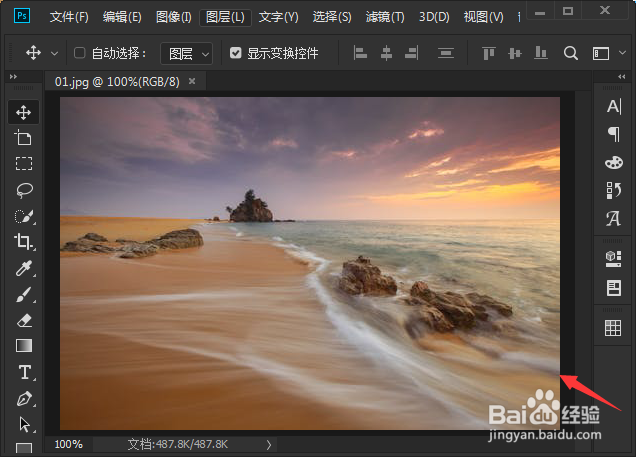Open 编辑(E) menu

[x=122, y=17]
